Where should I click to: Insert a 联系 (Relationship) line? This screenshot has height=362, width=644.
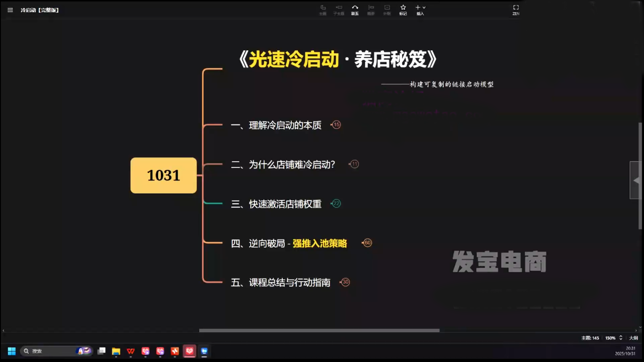355,9
